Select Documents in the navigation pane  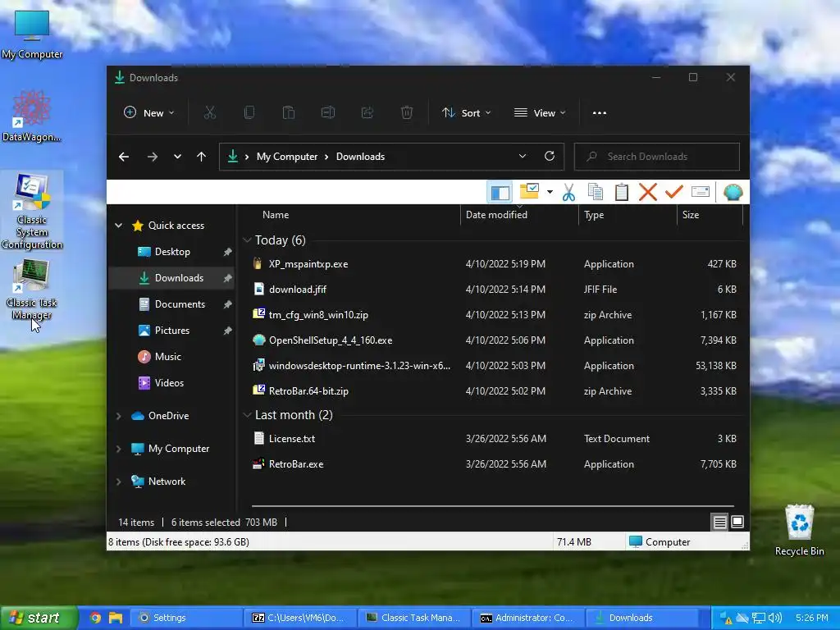point(171,304)
